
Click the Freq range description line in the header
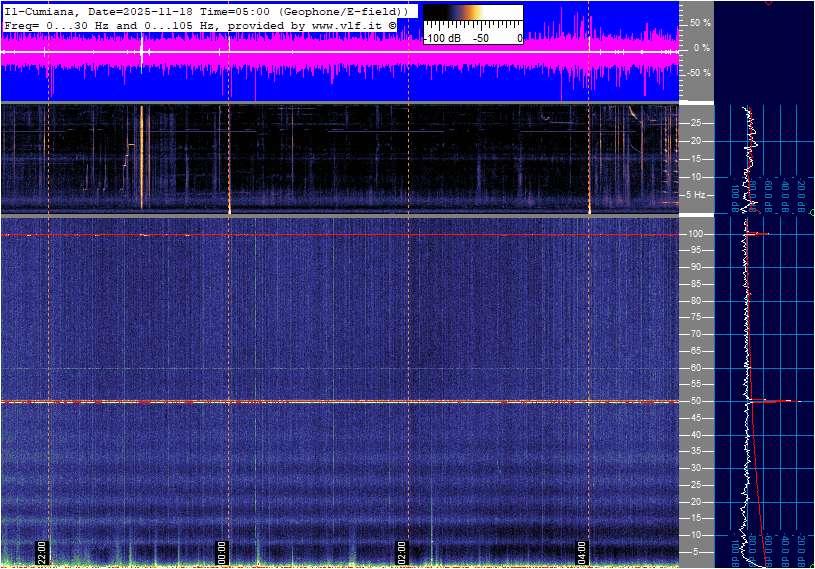point(200,24)
